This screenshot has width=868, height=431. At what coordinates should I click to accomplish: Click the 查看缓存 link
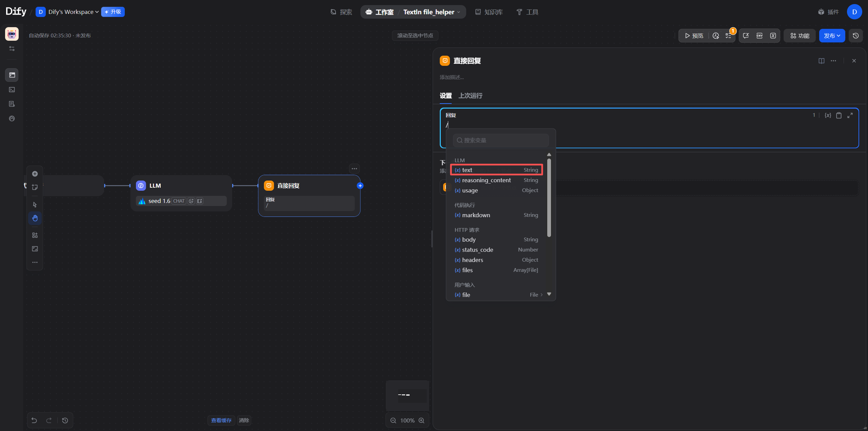[221, 420]
